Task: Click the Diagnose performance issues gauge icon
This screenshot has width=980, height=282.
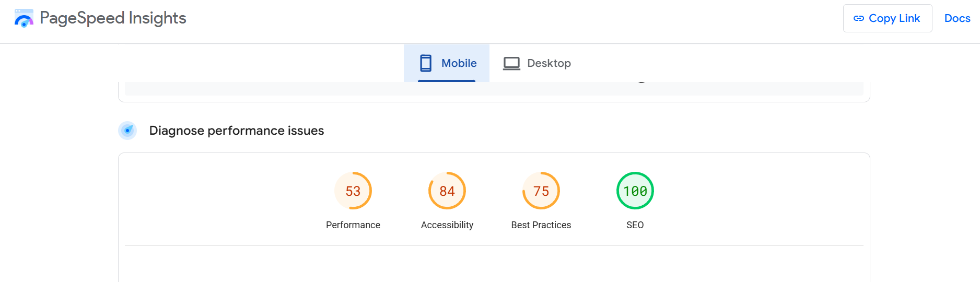Action: tap(127, 131)
